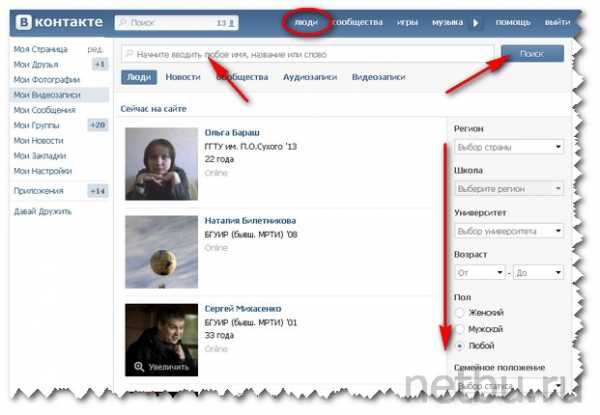Click ред. next to Моя Страница
The width and height of the screenshot is (600, 415).
95,49
